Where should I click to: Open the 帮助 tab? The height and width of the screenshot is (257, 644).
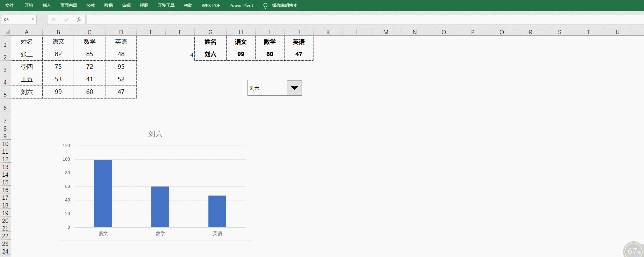pyautogui.click(x=188, y=6)
